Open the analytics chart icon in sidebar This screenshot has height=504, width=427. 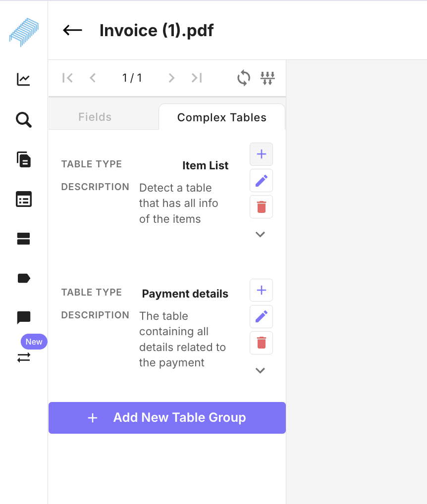click(x=23, y=79)
